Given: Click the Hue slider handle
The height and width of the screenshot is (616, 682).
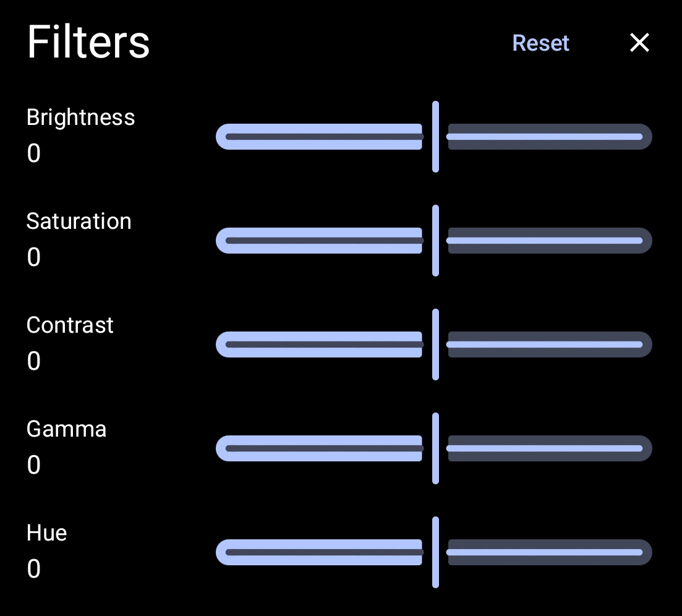Looking at the screenshot, I should pos(435,552).
